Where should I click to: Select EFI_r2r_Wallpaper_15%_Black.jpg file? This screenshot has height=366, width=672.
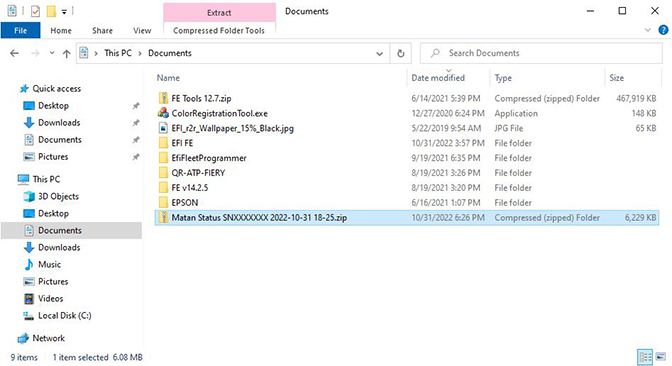(x=232, y=128)
